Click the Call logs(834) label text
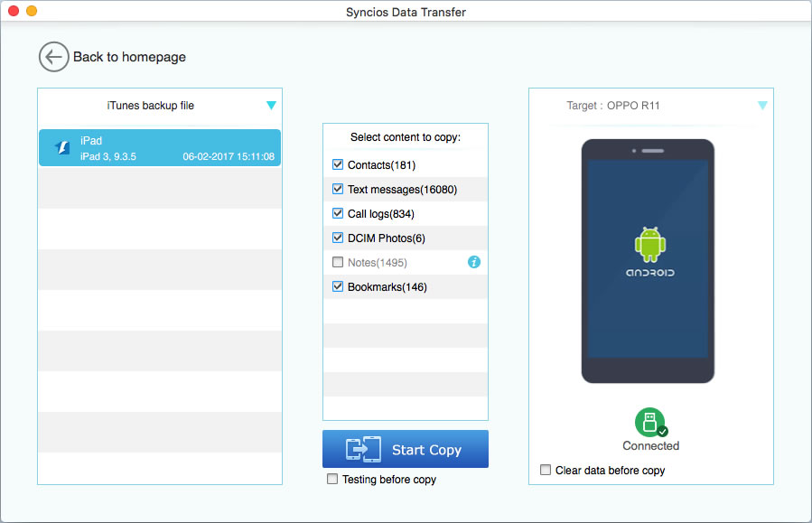 tap(381, 214)
